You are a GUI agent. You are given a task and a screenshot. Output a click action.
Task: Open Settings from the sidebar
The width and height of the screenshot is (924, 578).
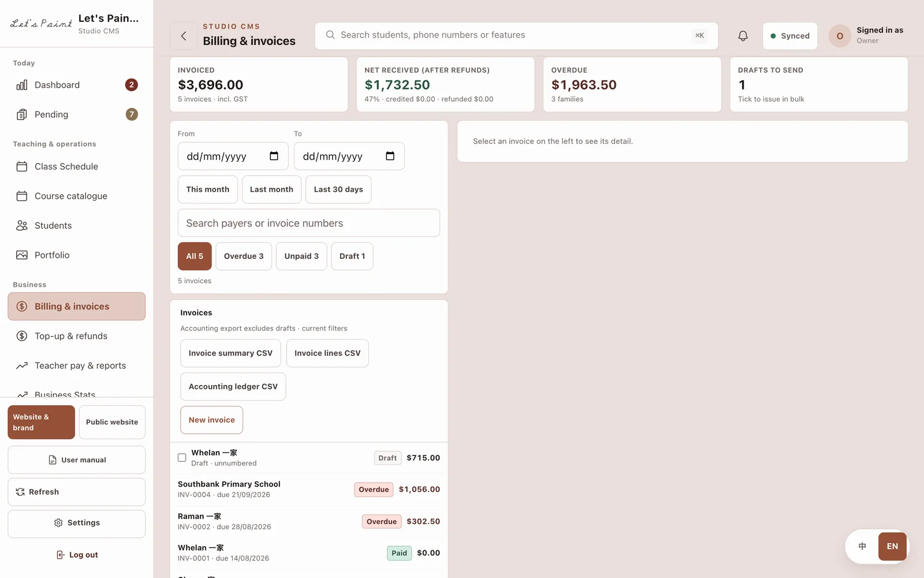click(x=77, y=523)
